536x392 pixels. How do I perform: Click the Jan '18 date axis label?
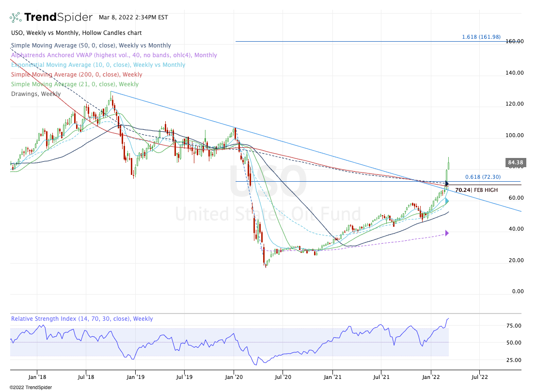pos(37,377)
